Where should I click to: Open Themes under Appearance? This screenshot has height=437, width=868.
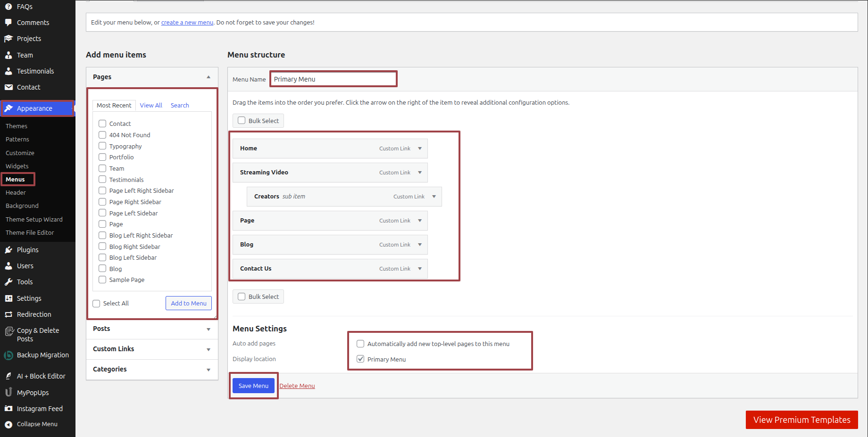(17, 126)
